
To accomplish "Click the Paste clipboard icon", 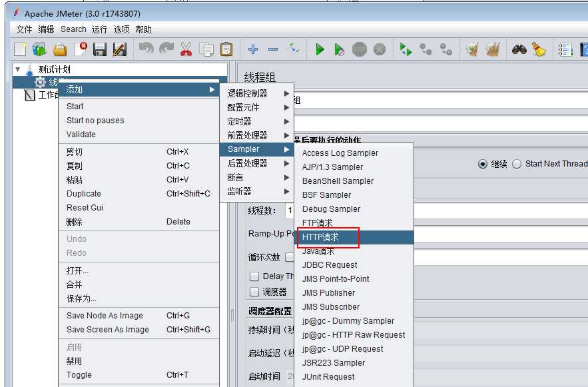I will click(226, 49).
